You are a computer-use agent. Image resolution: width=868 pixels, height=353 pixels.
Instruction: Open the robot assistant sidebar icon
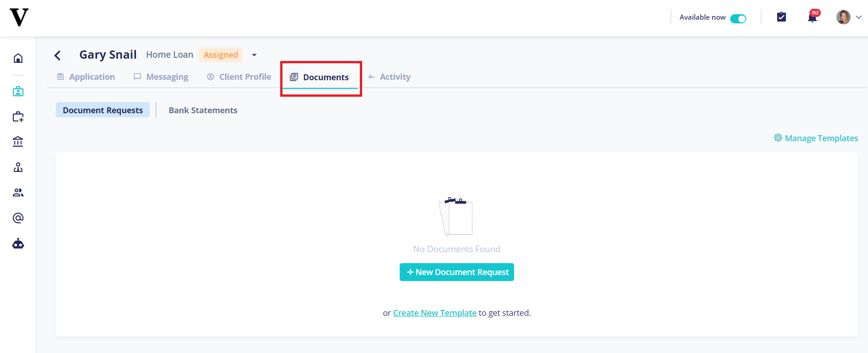(x=18, y=243)
